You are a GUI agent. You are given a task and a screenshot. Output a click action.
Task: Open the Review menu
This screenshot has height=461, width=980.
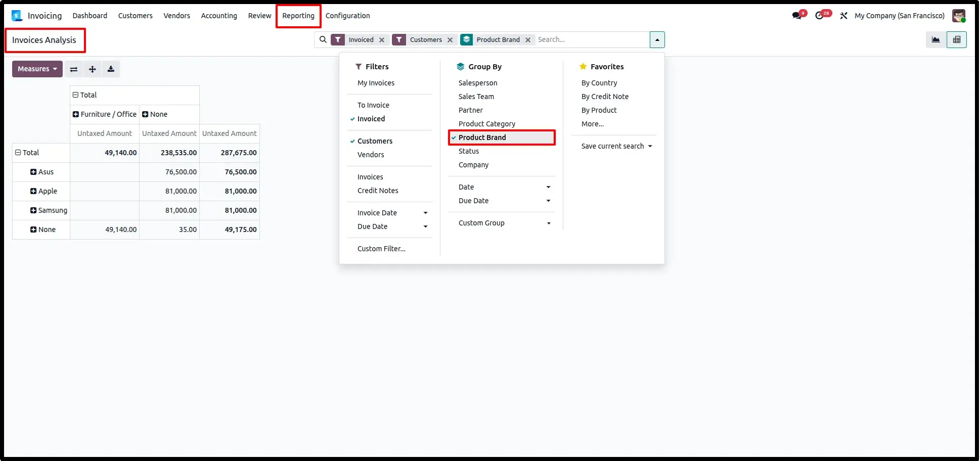[x=259, y=16]
